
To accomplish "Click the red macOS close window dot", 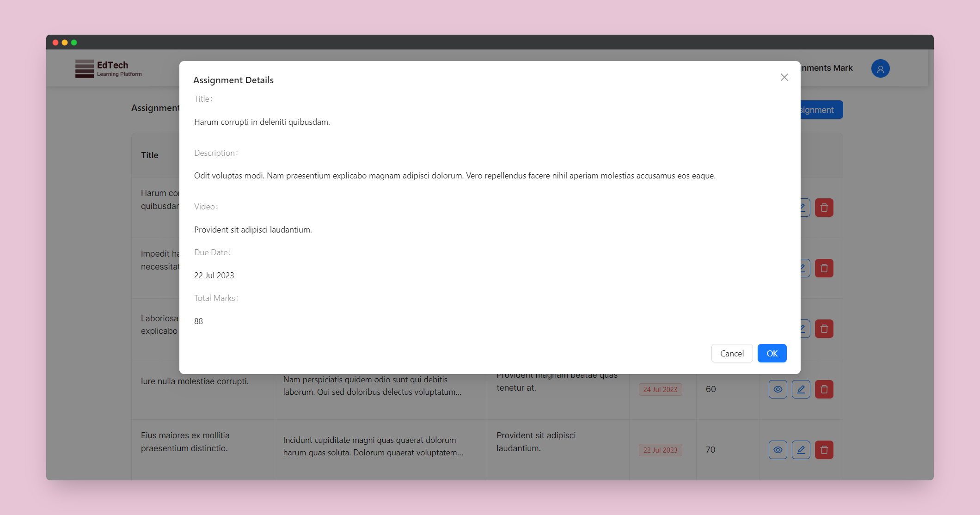I will pos(55,43).
